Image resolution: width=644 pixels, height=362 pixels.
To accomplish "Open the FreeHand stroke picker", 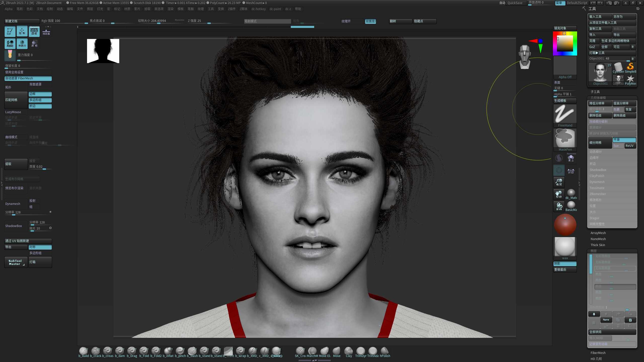I will [565, 116].
